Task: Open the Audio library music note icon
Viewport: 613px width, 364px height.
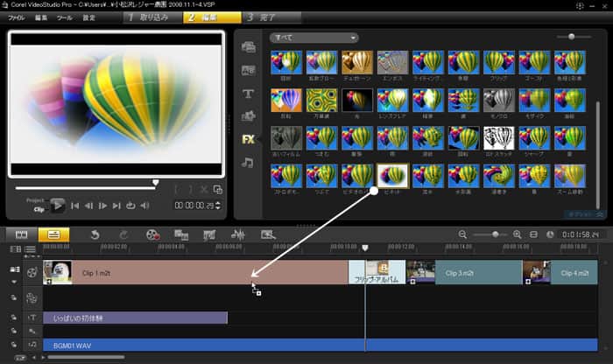Action: (247, 163)
